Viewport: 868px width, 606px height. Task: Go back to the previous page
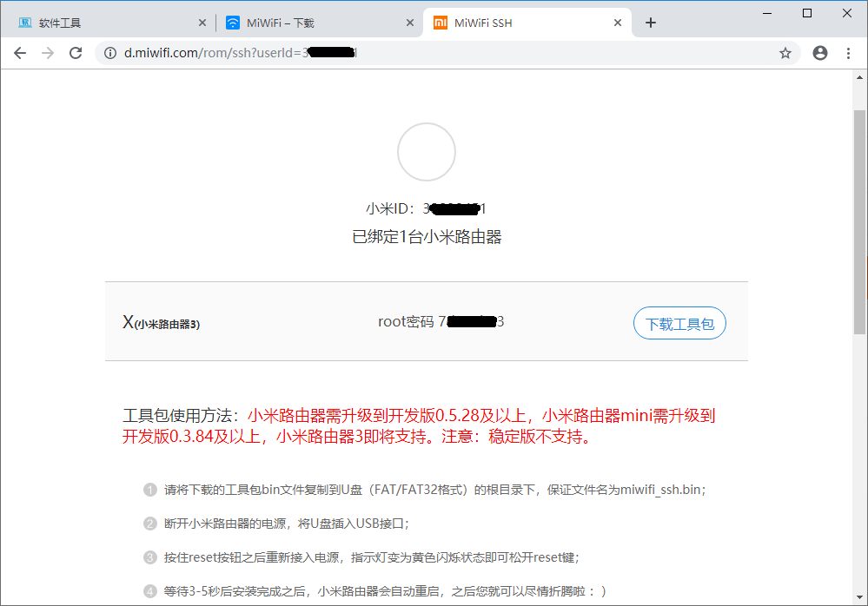click(20, 53)
